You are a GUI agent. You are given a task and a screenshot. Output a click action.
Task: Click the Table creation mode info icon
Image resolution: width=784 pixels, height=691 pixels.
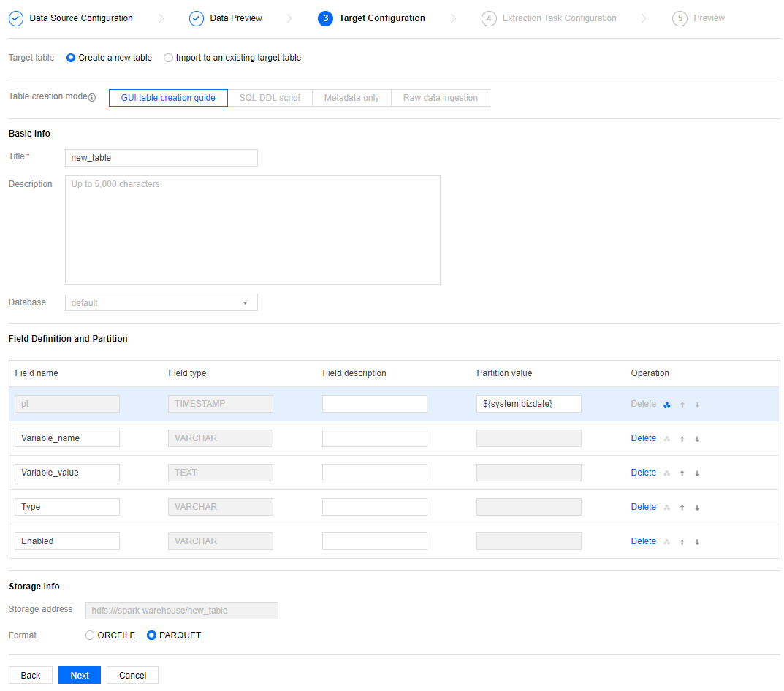pos(92,97)
